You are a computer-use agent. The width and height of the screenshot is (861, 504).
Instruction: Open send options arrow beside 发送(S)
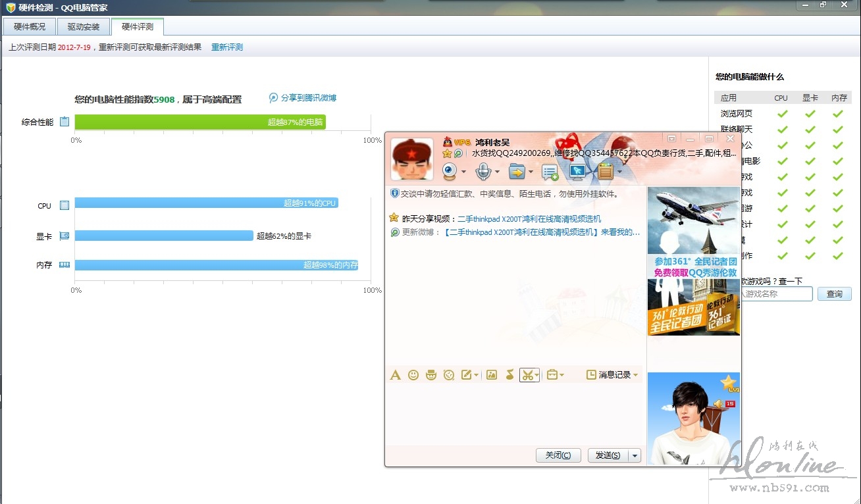pyautogui.click(x=635, y=455)
